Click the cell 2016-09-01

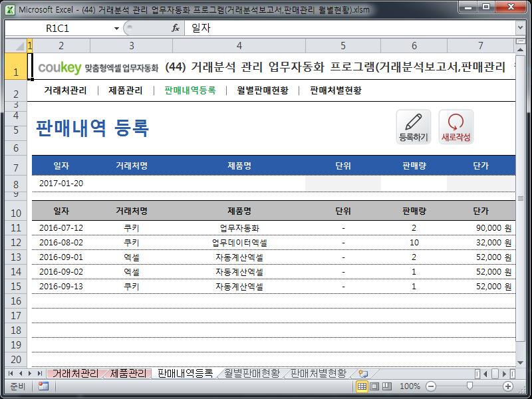tap(61, 257)
